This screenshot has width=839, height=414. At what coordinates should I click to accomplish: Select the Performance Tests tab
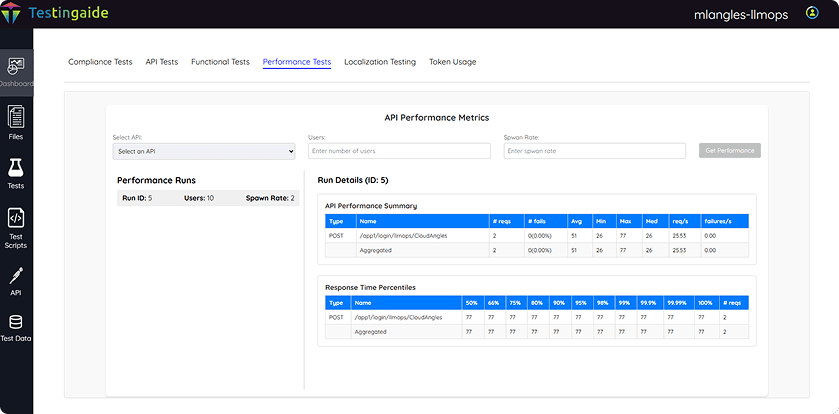[297, 62]
